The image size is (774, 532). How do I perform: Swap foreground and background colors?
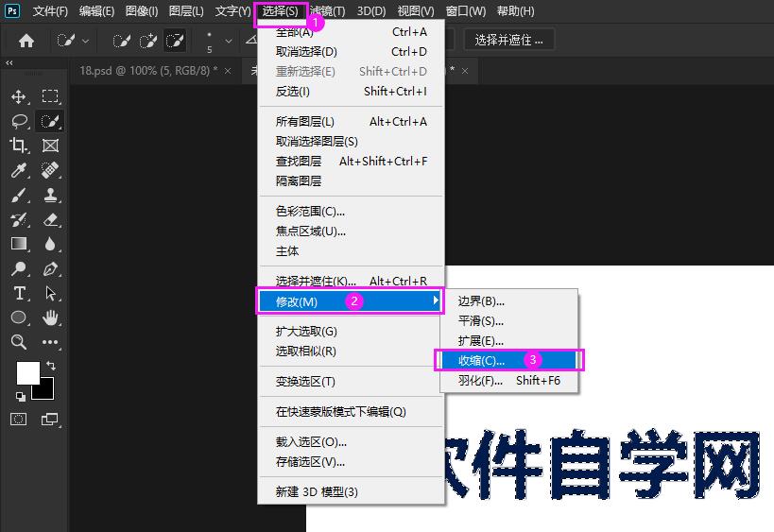51,365
